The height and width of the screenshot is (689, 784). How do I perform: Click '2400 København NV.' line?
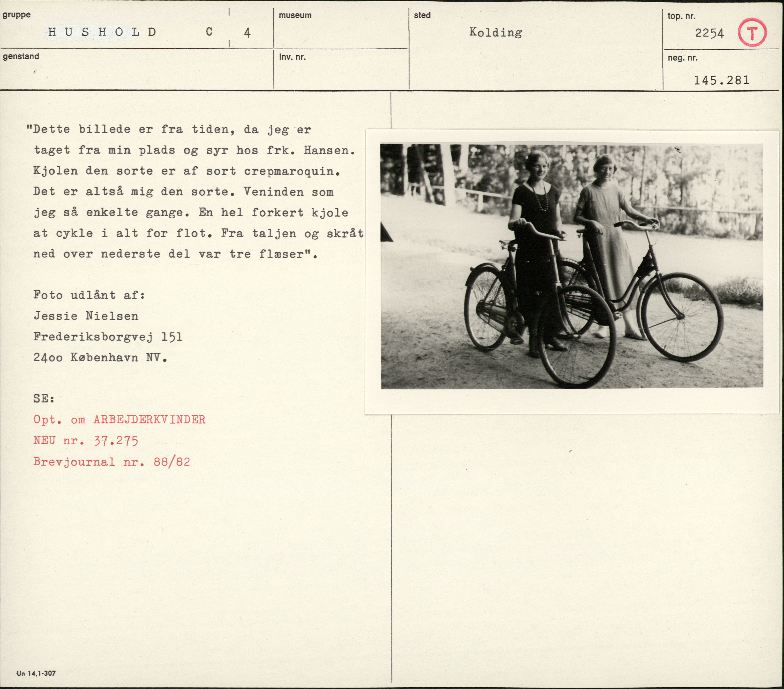coord(101,357)
